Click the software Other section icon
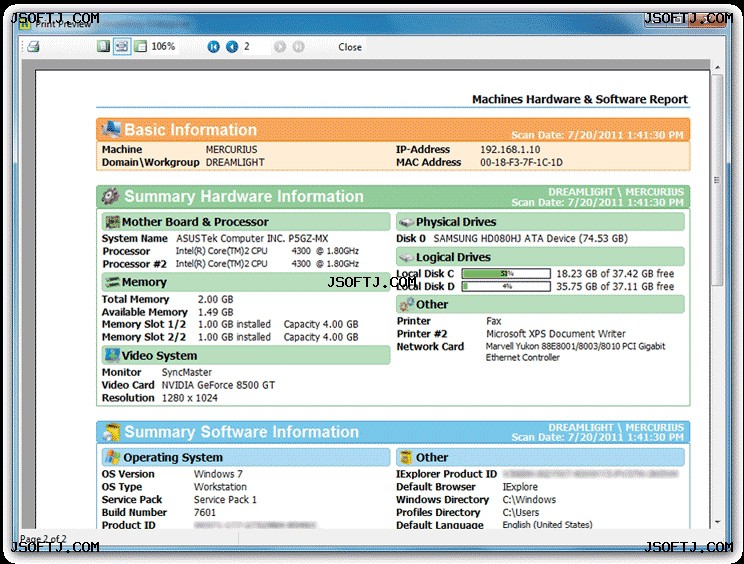 (406, 457)
